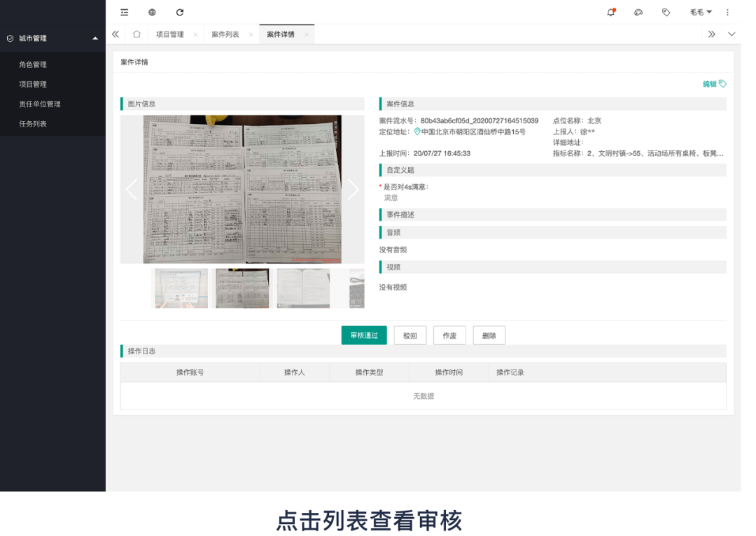The image size is (756, 536).
Task: Click the address 中国北京市朝阳区酒仙桥中路15号
Action: (473, 132)
